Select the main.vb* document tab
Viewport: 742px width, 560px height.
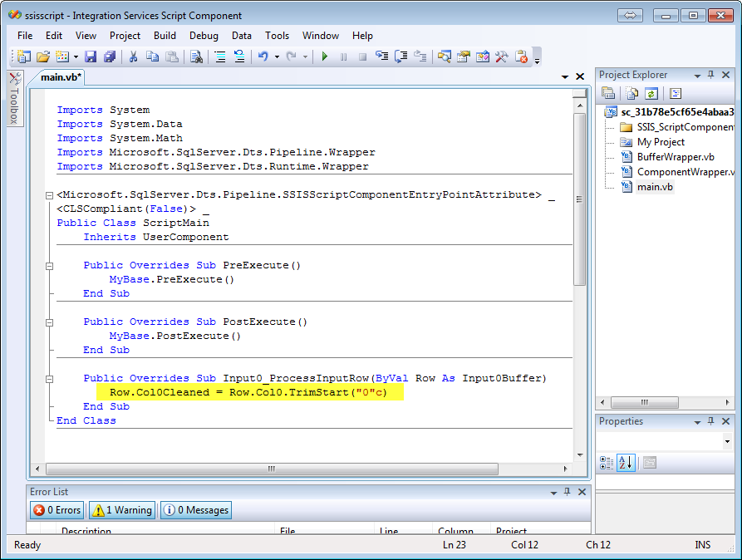tap(61, 76)
